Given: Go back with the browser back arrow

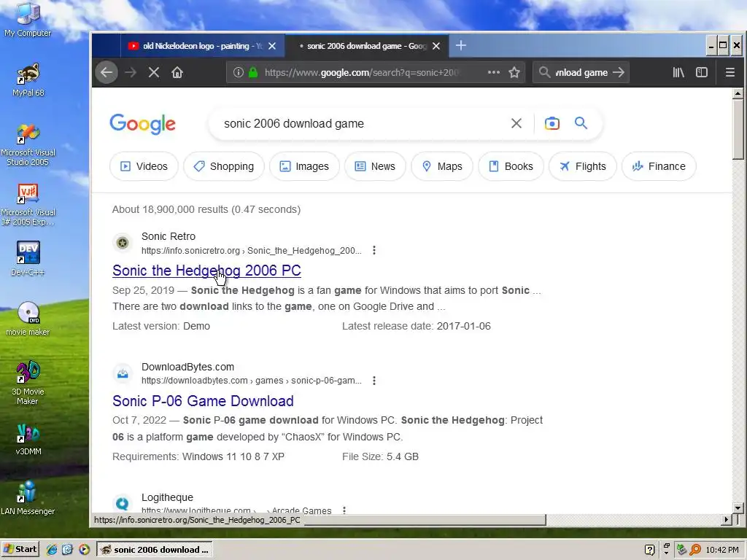Looking at the screenshot, I should pos(107,72).
